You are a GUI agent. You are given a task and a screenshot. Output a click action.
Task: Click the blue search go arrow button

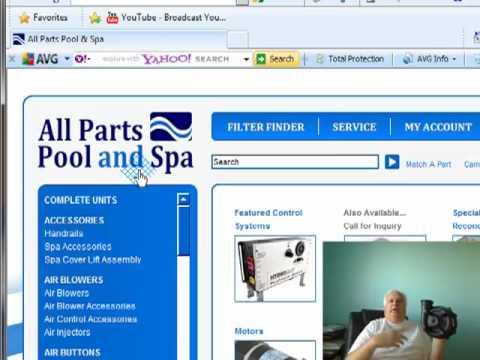pyautogui.click(x=392, y=162)
